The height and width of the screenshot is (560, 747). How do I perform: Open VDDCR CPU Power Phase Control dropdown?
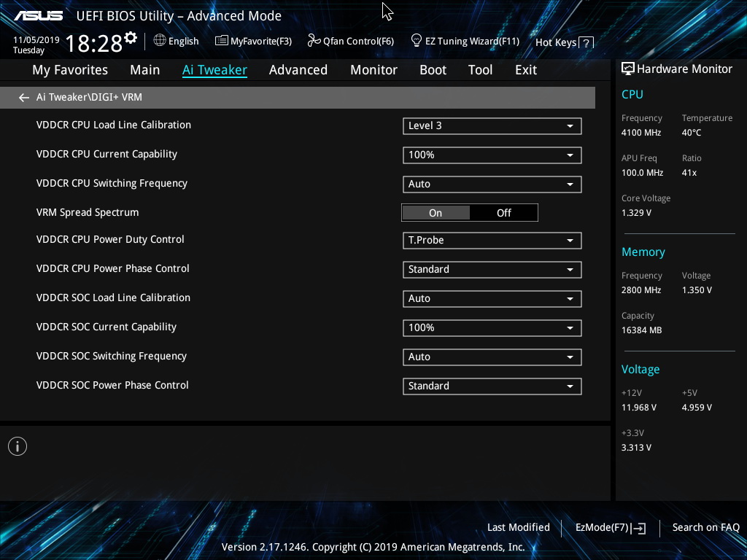(492, 270)
